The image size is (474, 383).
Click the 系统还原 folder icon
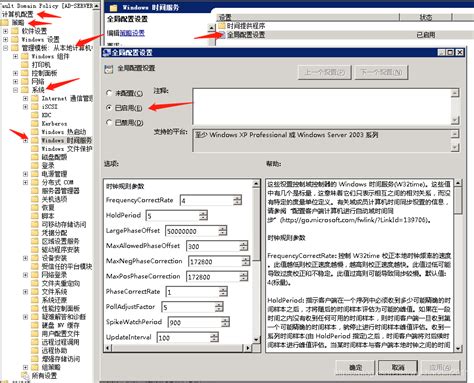(x=35, y=300)
